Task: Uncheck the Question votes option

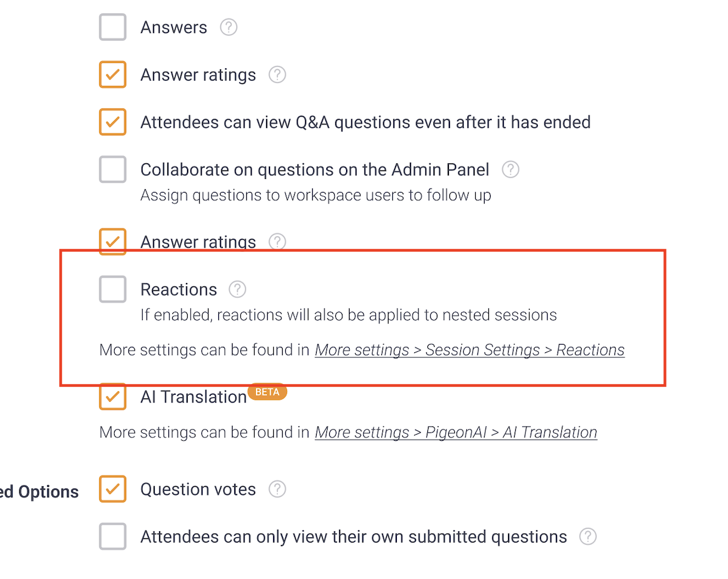Action: click(112, 489)
